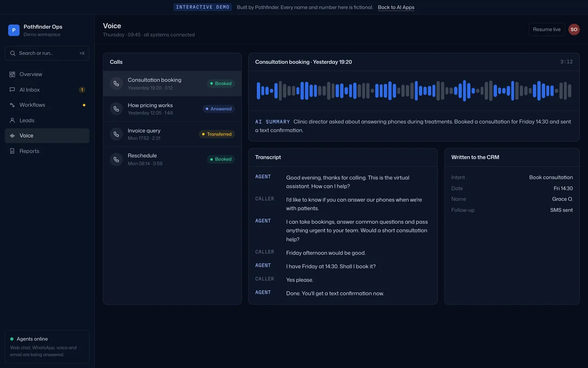The height and width of the screenshot is (368, 588).
Task: Open the Reports section
Action: [47, 151]
